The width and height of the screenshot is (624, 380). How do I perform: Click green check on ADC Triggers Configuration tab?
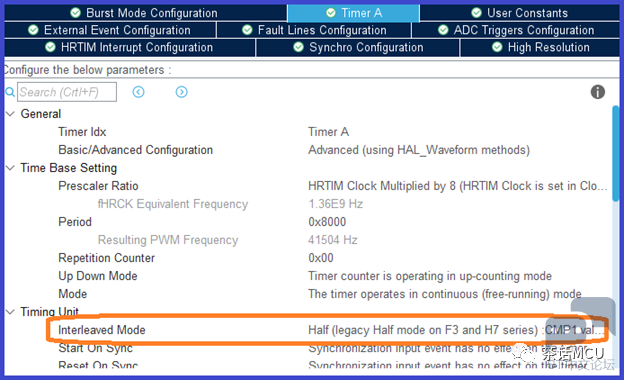coord(443,30)
